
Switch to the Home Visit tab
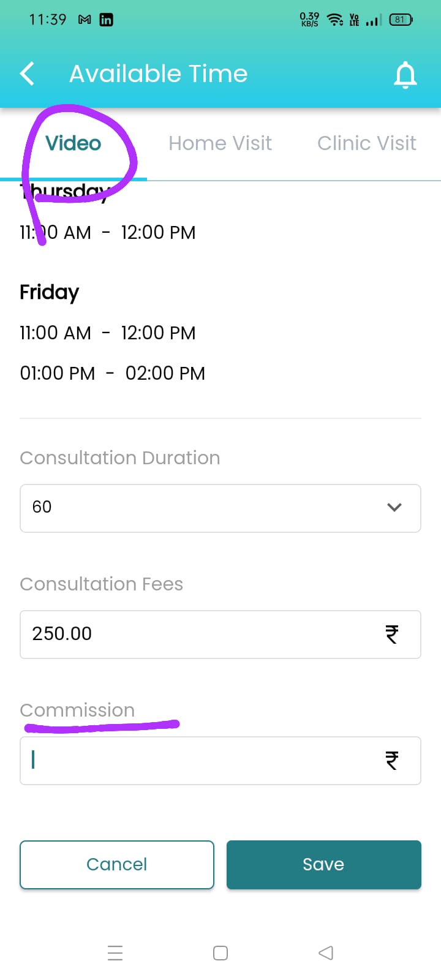(220, 143)
